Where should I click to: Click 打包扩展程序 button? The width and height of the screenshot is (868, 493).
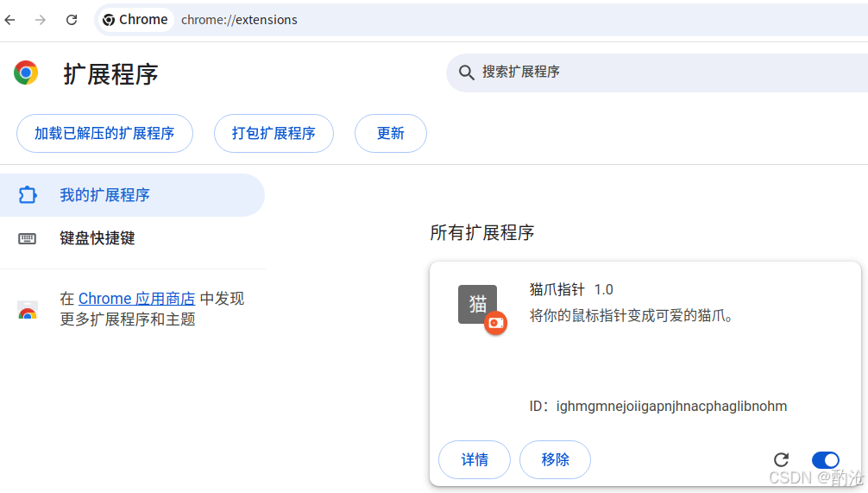(274, 134)
